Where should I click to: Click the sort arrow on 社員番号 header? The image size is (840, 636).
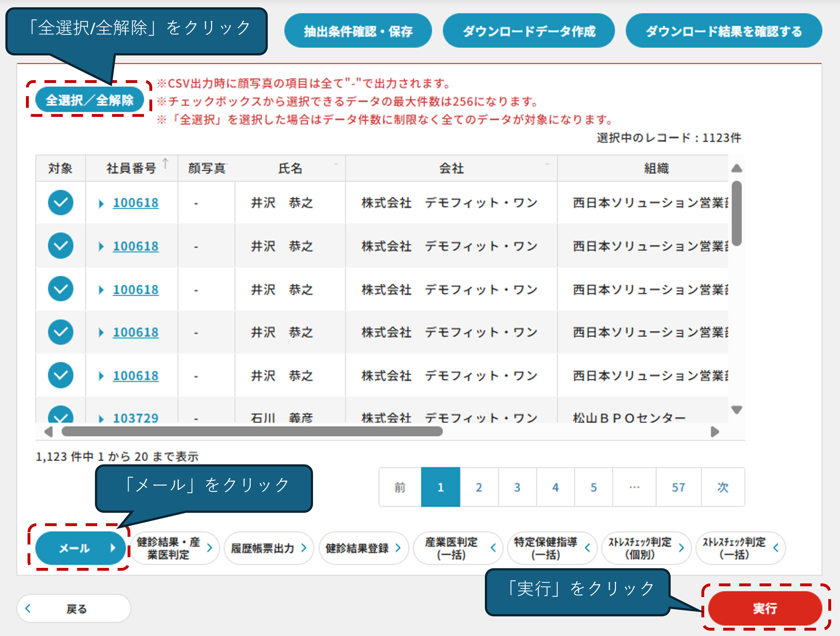[x=165, y=164]
